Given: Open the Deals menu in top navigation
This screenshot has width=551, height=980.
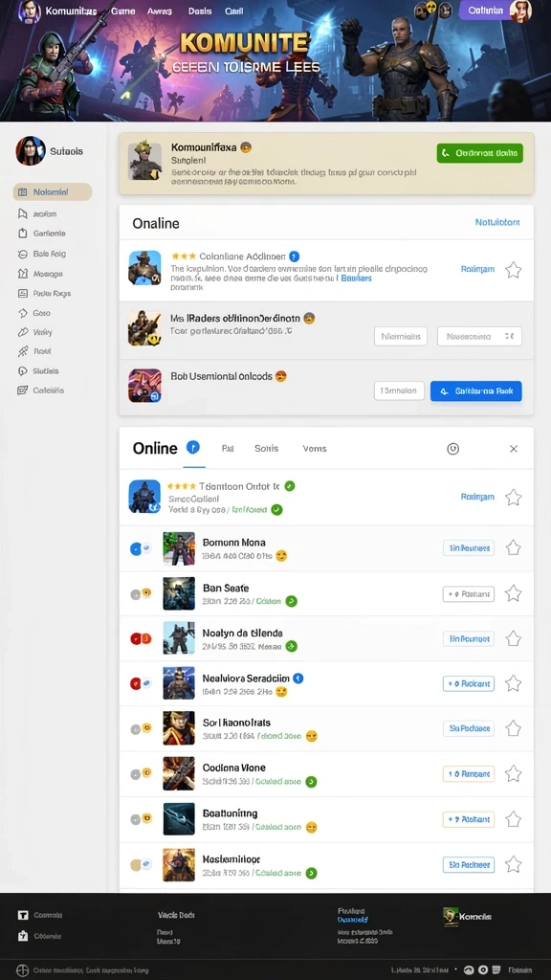Looking at the screenshot, I should point(200,11).
